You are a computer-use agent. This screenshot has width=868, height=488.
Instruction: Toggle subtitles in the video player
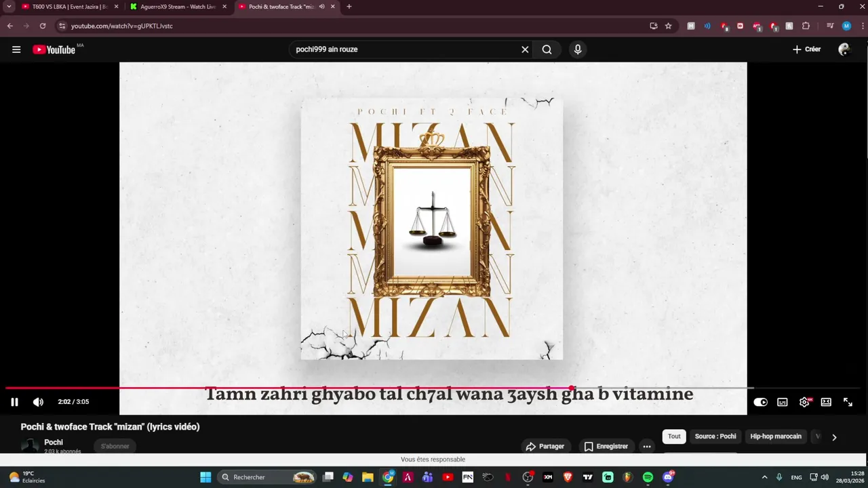coord(783,402)
